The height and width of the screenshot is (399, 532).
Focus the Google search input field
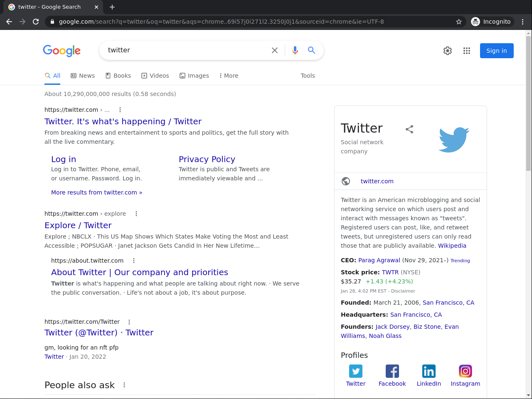pyautogui.click(x=187, y=50)
